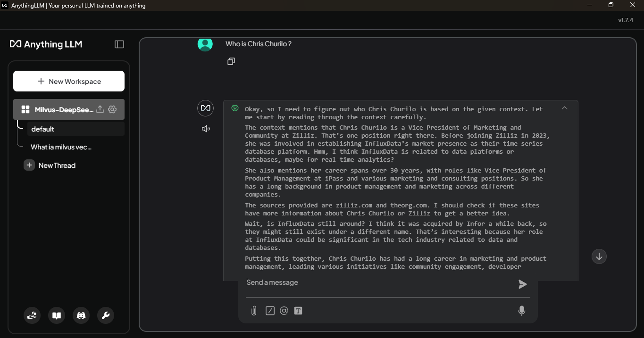Copy the user message with copy icon
Viewport: 644px width, 338px height.
point(231,61)
